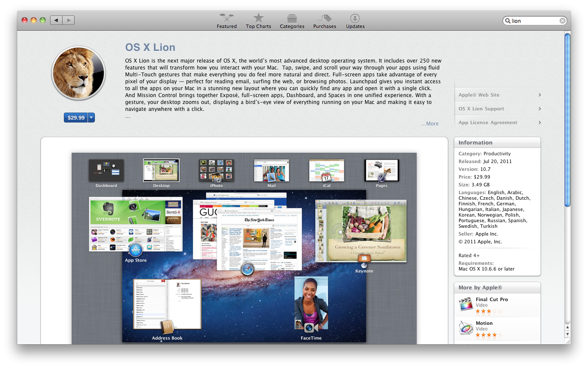Click the Motion app icon
Viewport: 588px width, 368px height.
point(466,328)
